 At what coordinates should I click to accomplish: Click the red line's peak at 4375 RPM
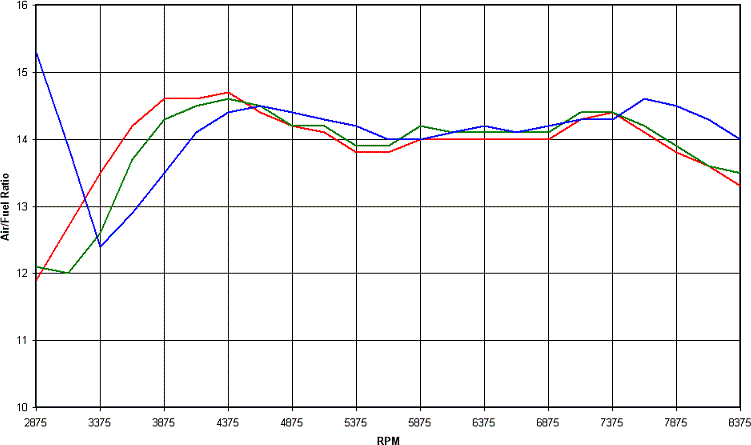228,92
